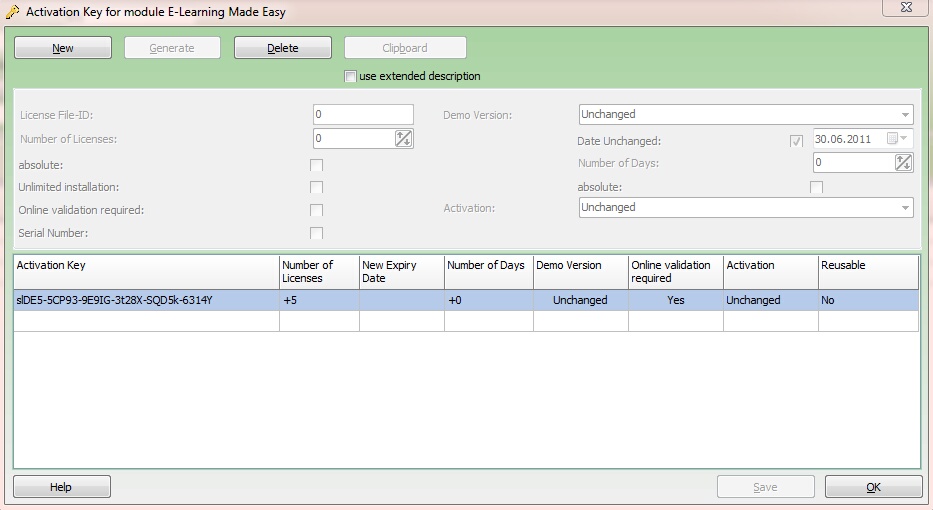
Task: Click calculator icon beside Number of Licenses
Action: pos(403,139)
